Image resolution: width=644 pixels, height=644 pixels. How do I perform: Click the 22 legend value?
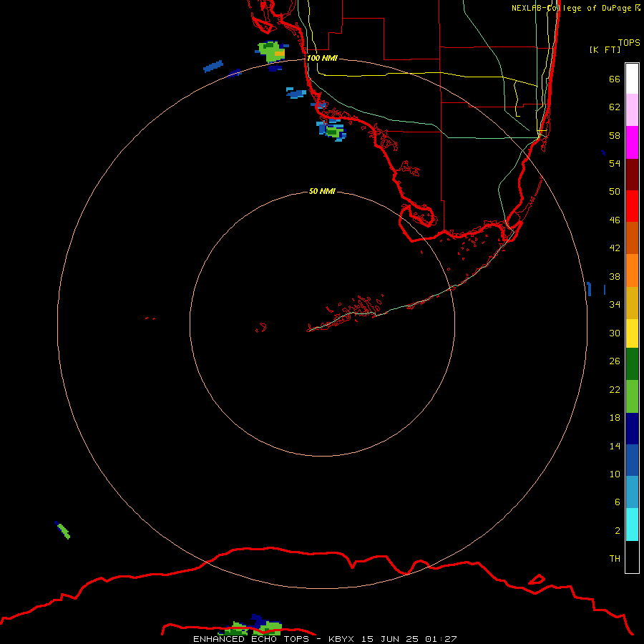point(615,389)
